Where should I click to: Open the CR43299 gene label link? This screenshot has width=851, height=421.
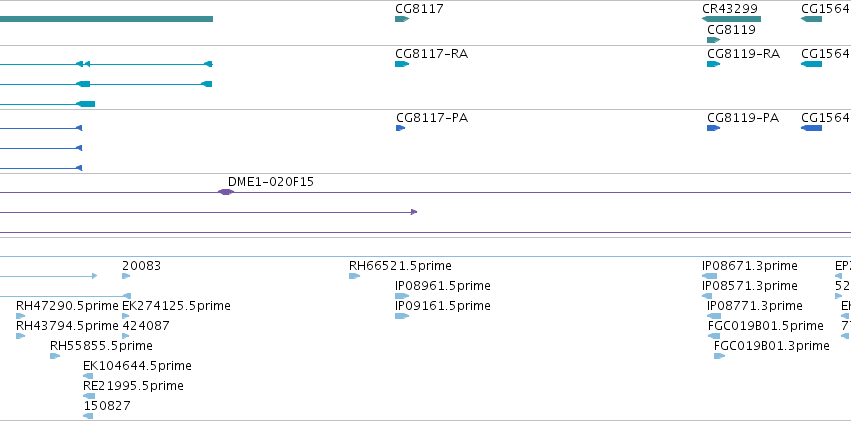[730, 9]
